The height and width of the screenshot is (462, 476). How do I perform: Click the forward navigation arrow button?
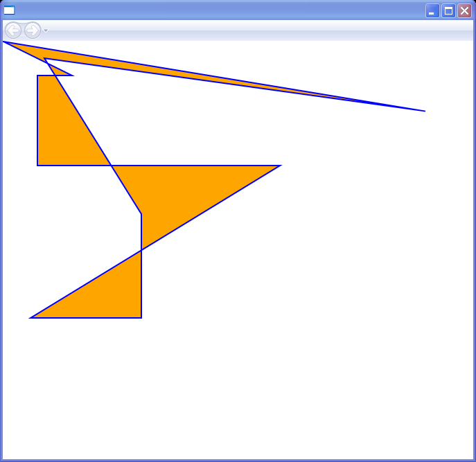click(x=33, y=30)
